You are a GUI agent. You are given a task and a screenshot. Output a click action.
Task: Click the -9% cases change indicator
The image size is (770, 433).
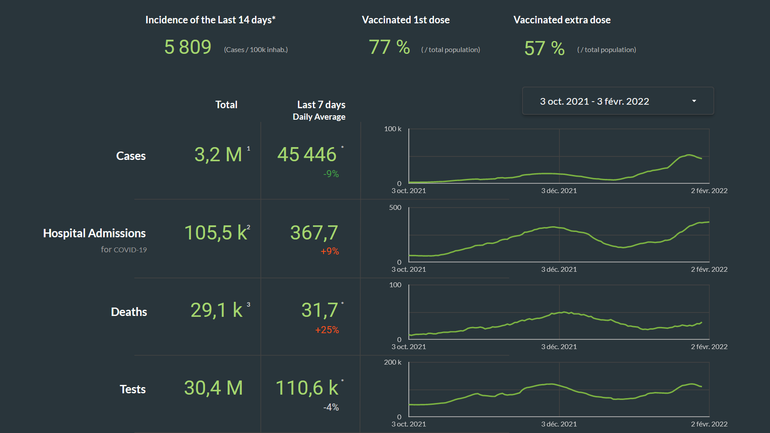pyautogui.click(x=330, y=174)
